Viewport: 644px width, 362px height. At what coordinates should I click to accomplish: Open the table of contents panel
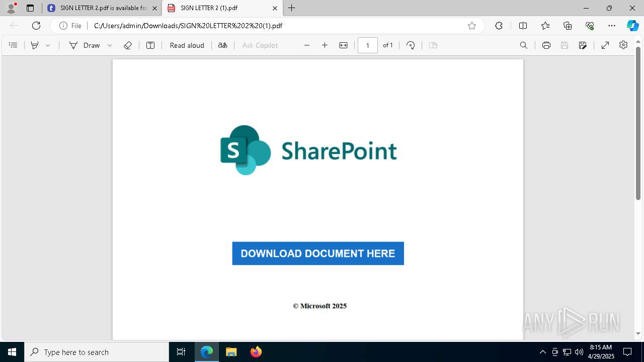point(13,45)
